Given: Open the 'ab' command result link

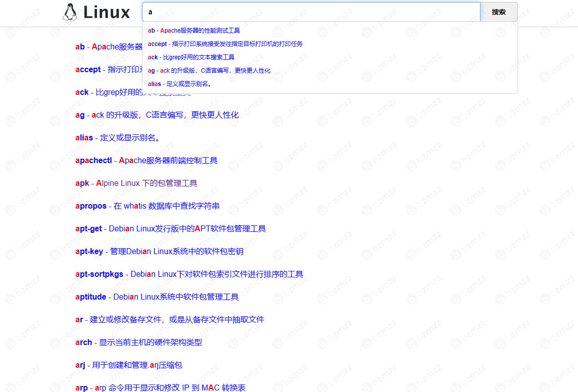Looking at the screenshot, I should (109, 47).
